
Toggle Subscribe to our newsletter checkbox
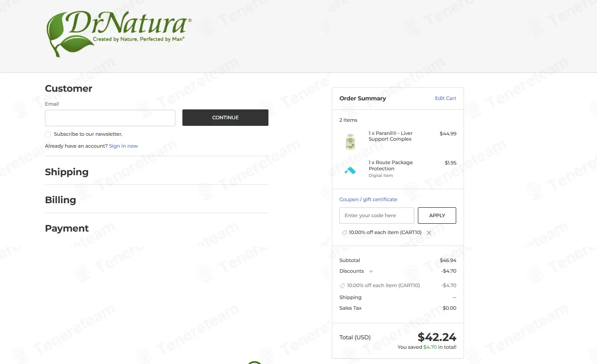[48, 134]
